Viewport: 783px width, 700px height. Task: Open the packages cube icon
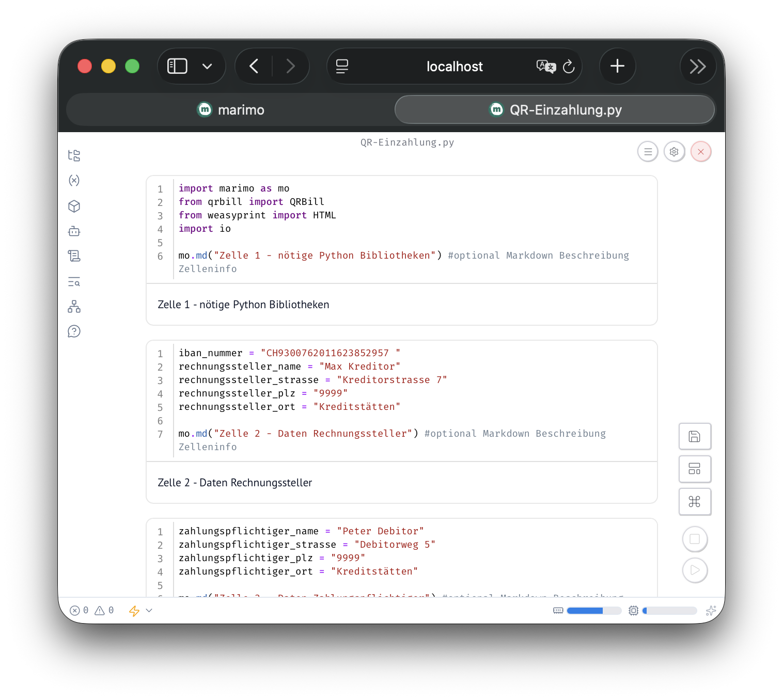[74, 206]
